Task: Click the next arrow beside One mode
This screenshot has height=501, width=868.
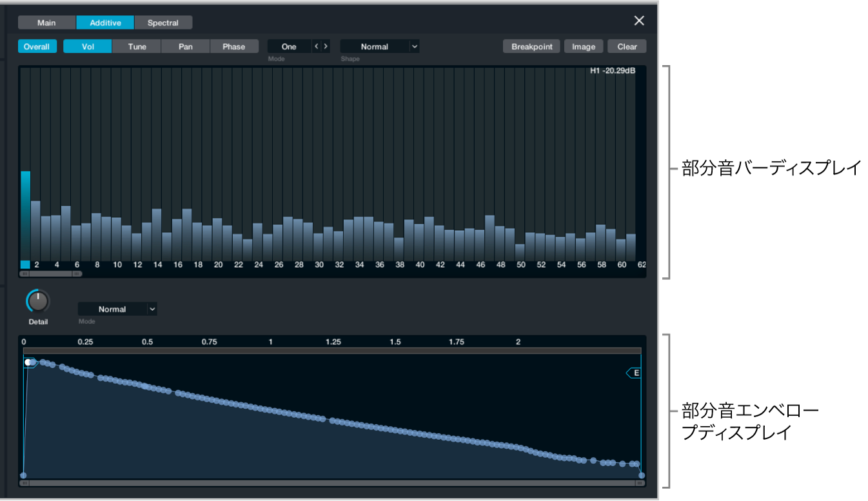Action: coord(326,46)
